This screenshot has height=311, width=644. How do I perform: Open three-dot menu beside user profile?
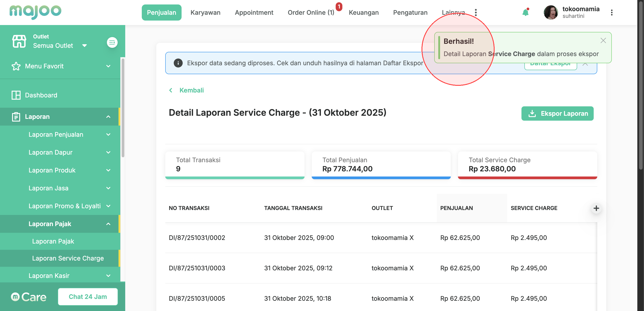point(612,13)
